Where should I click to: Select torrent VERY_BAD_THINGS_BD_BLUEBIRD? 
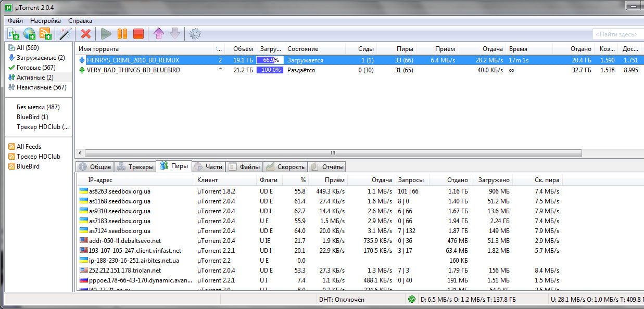pos(359,70)
